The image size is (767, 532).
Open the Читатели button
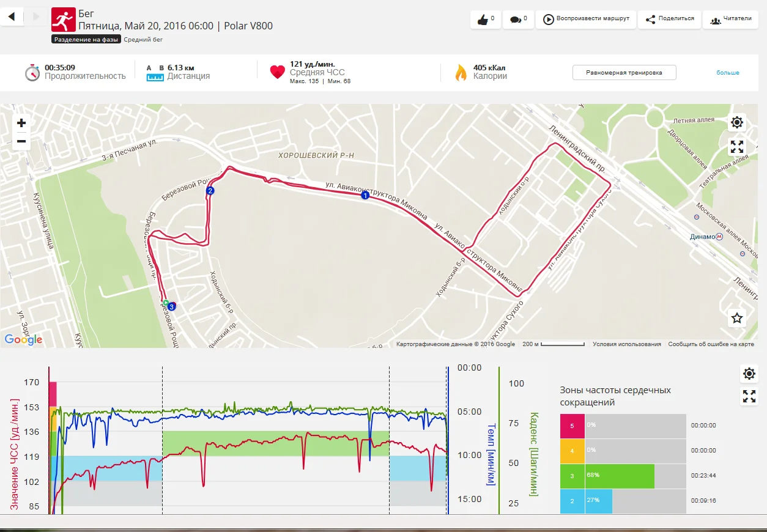(730, 19)
